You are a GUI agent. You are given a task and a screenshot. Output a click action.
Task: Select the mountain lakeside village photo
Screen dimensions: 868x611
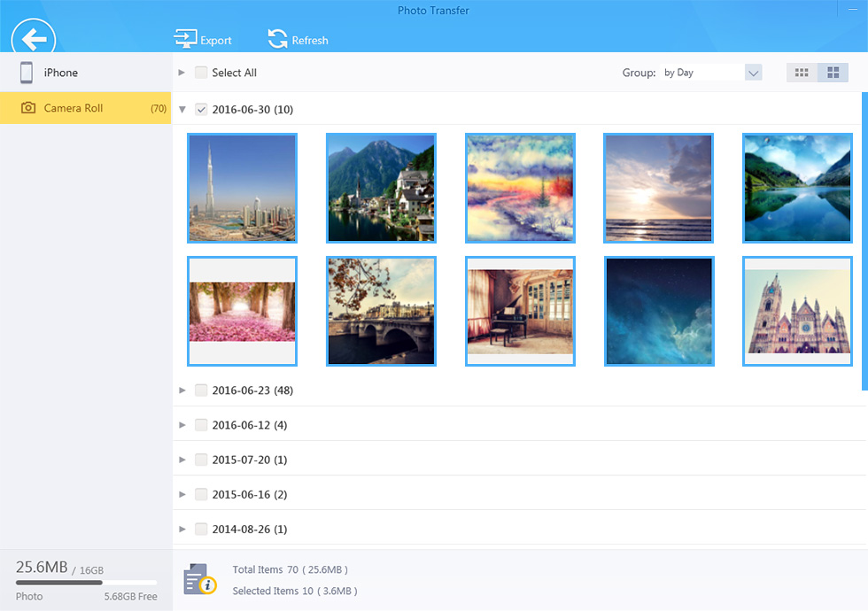(x=381, y=188)
